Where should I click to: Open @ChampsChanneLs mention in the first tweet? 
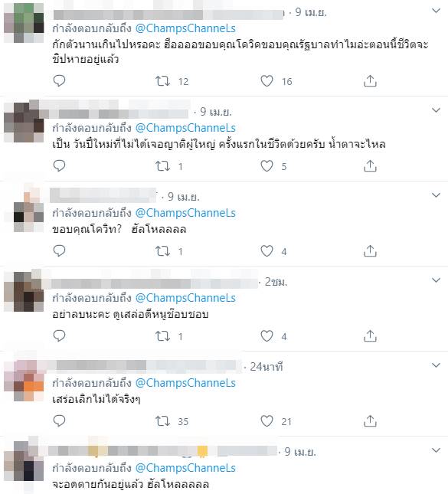pyautogui.click(x=185, y=28)
